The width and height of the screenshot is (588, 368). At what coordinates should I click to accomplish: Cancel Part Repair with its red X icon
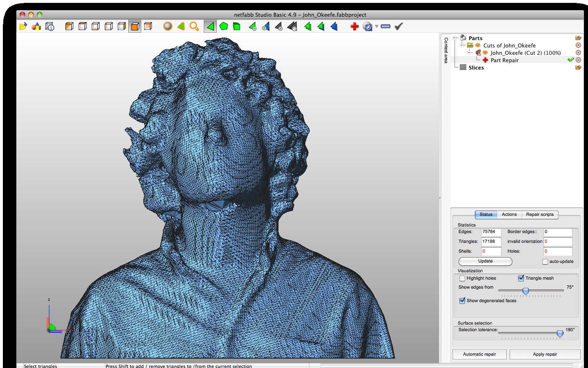click(x=578, y=60)
